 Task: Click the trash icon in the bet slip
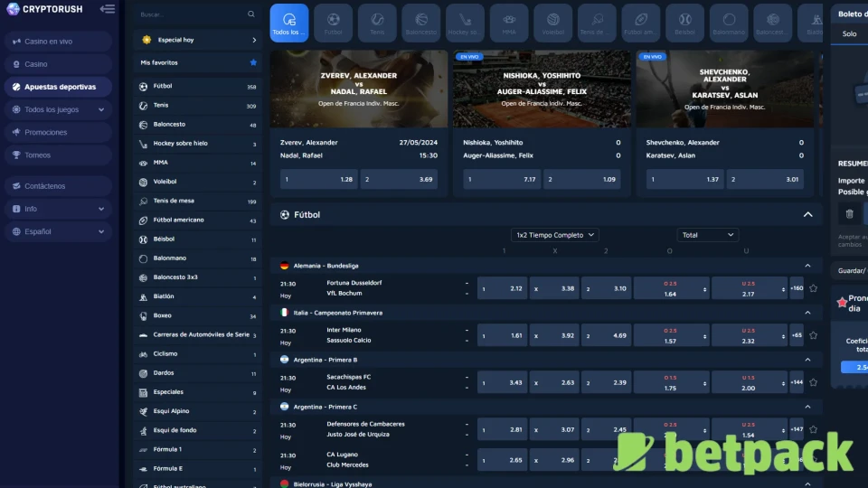(x=850, y=213)
